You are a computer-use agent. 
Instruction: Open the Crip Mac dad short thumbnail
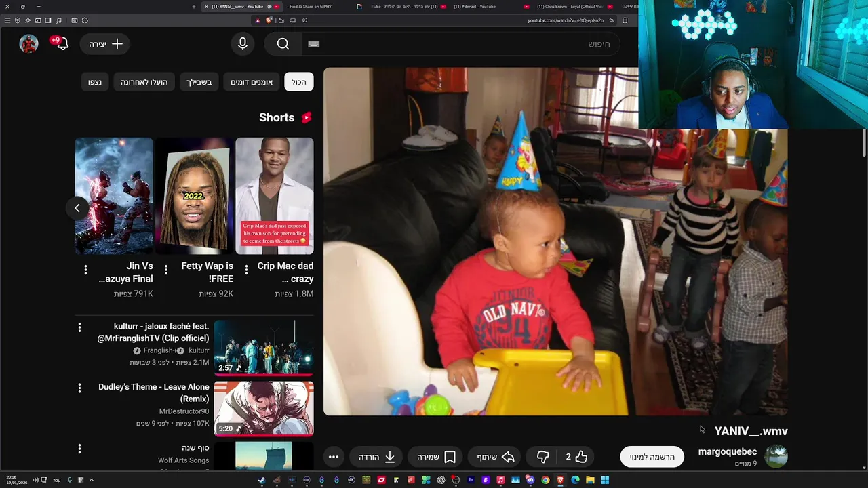pyautogui.click(x=275, y=196)
